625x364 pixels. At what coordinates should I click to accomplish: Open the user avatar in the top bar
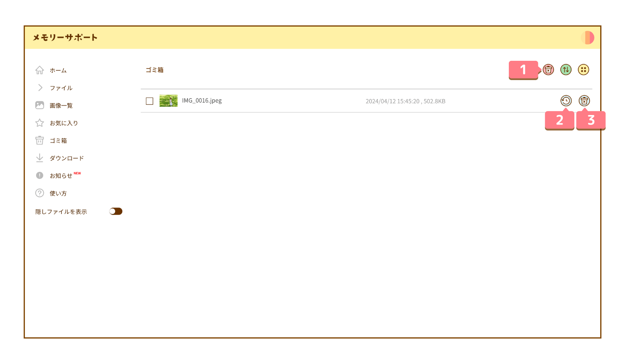[x=587, y=37]
